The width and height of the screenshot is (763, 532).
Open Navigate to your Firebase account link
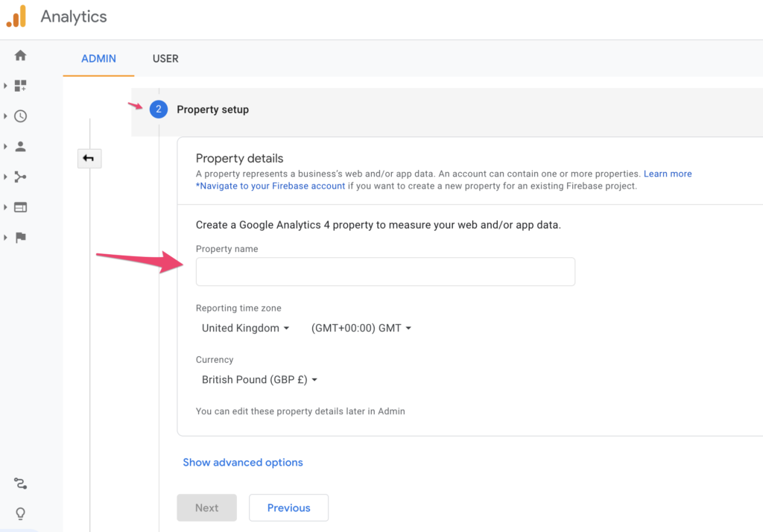(x=270, y=186)
